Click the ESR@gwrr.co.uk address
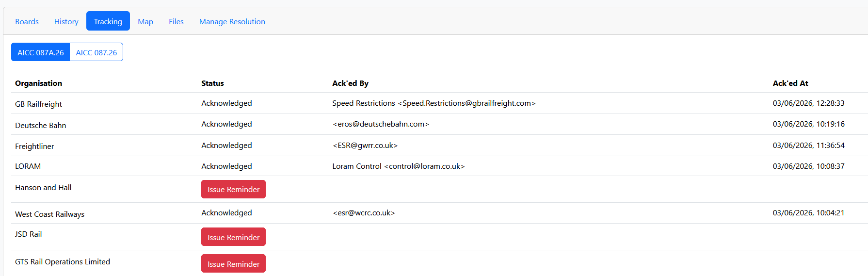The height and width of the screenshot is (276, 868). tap(365, 145)
